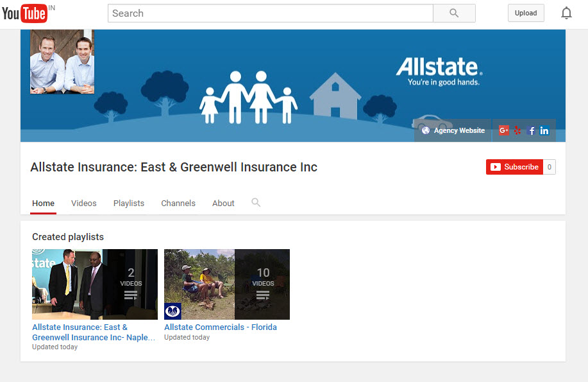Subscribe to the Allstate channel

[514, 167]
